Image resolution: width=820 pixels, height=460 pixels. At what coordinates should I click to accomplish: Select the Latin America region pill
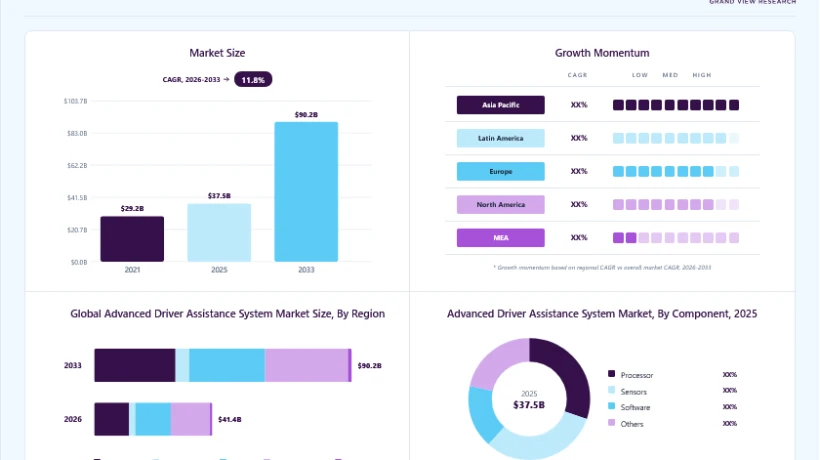pos(500,139)
